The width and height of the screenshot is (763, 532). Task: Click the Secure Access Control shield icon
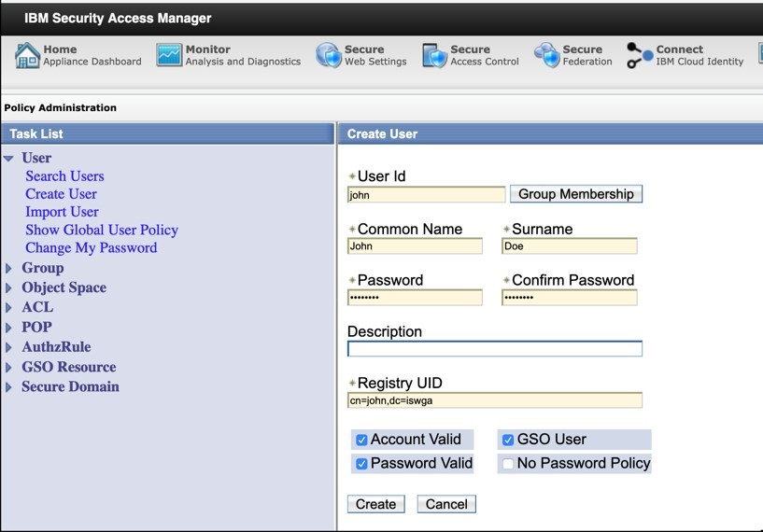click(x=434, y=55)
